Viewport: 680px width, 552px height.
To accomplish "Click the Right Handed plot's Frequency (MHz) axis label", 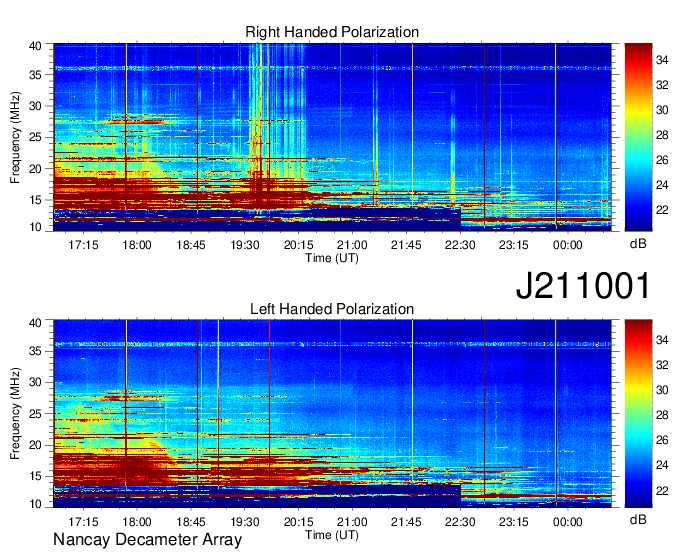I will (15, 137).
